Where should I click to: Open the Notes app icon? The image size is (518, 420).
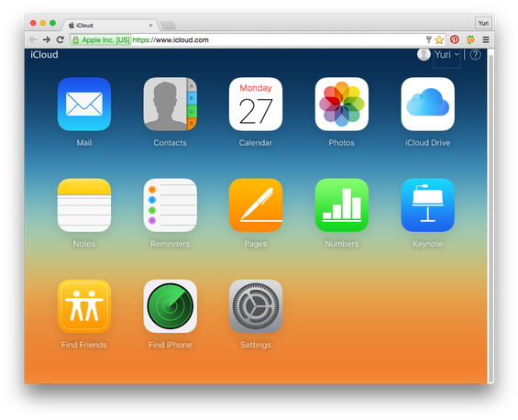[84, 205]
